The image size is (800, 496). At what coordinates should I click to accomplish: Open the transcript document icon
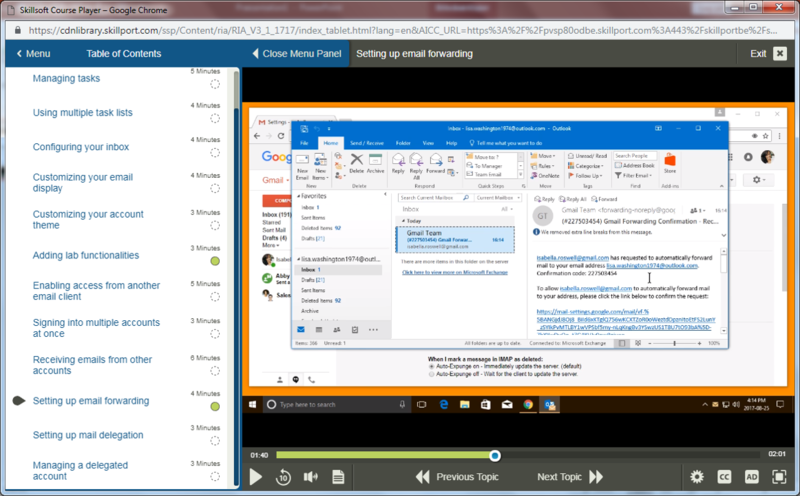point(338,477)
